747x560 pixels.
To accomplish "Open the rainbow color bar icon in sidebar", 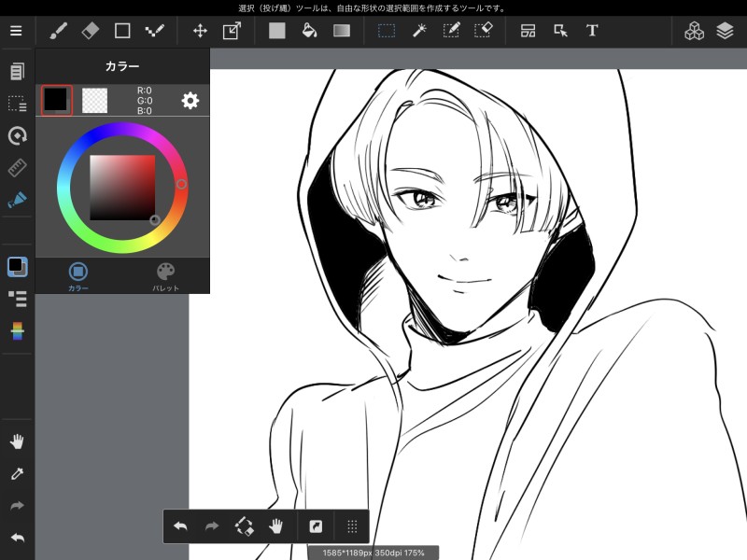I will click(17, 331).
